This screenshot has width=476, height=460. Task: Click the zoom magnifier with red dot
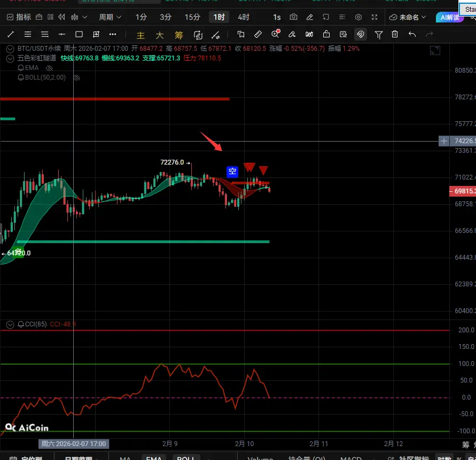(275, 34)
